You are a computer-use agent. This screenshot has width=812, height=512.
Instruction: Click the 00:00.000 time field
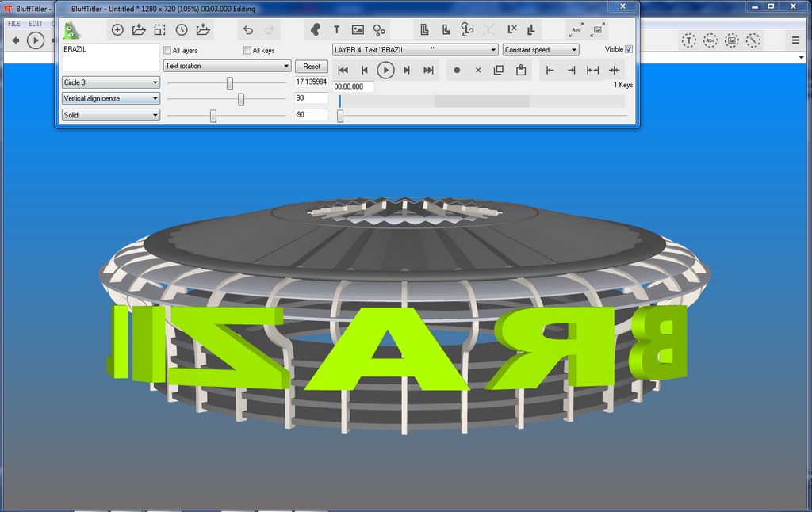tap(353, 86)
